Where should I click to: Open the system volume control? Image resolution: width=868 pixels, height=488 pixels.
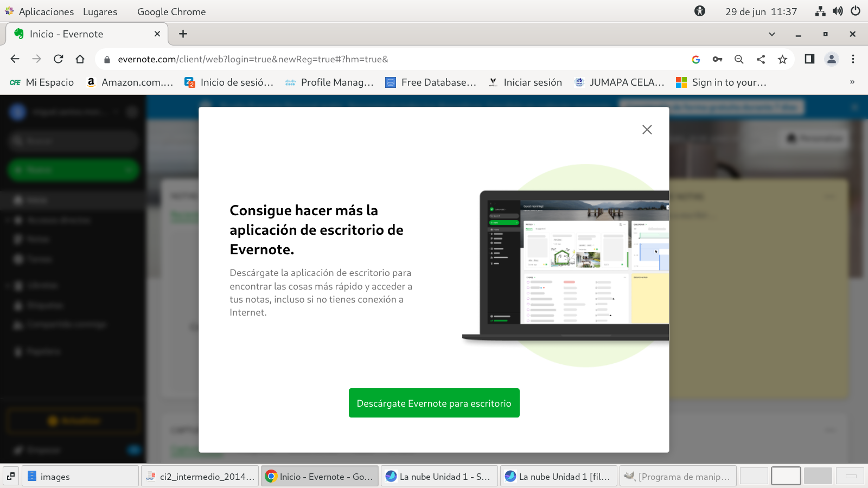pos(838,11)
